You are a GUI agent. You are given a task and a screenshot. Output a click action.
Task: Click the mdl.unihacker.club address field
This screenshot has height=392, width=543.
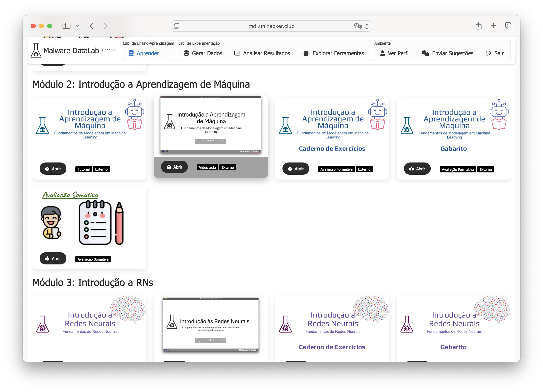(271, 26)
